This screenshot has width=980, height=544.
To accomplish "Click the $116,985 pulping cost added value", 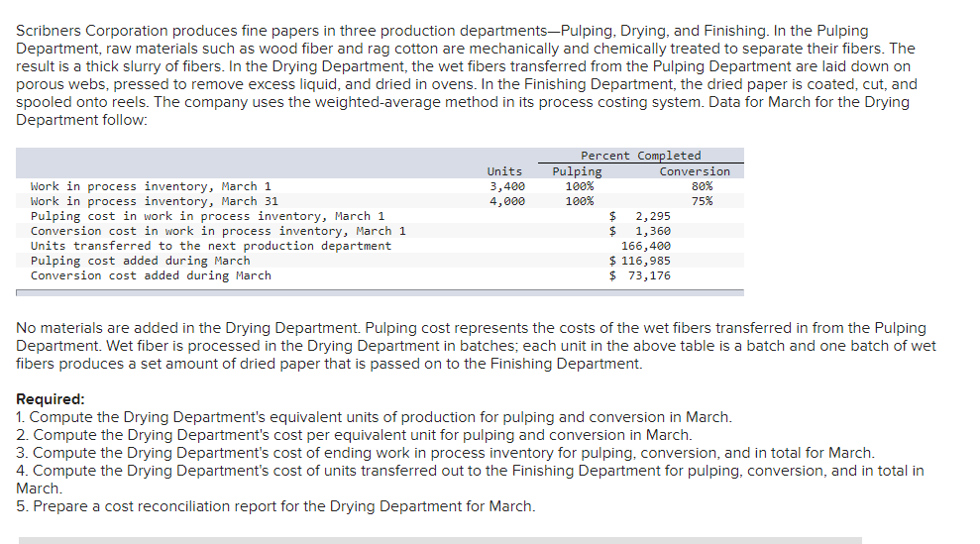I will [639, 261].
